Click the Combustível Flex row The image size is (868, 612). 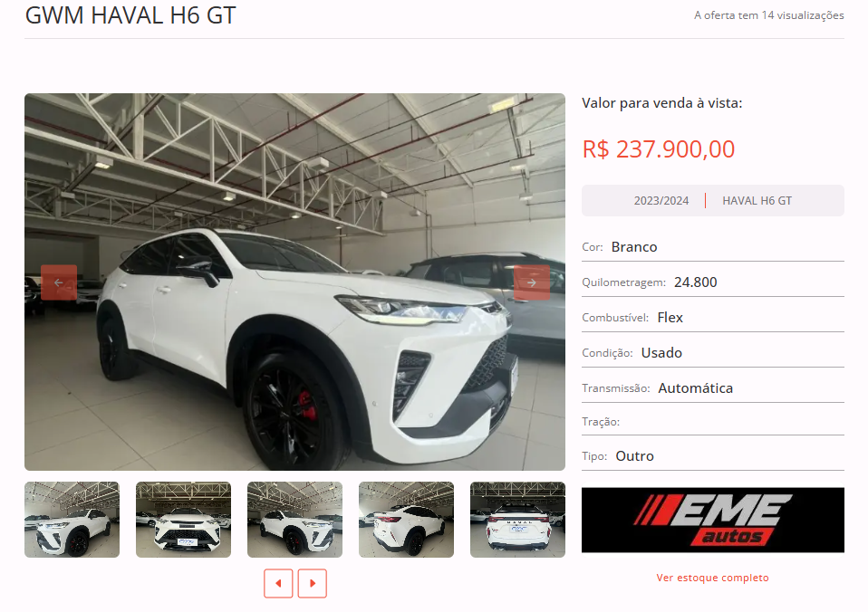coord(712,318)
